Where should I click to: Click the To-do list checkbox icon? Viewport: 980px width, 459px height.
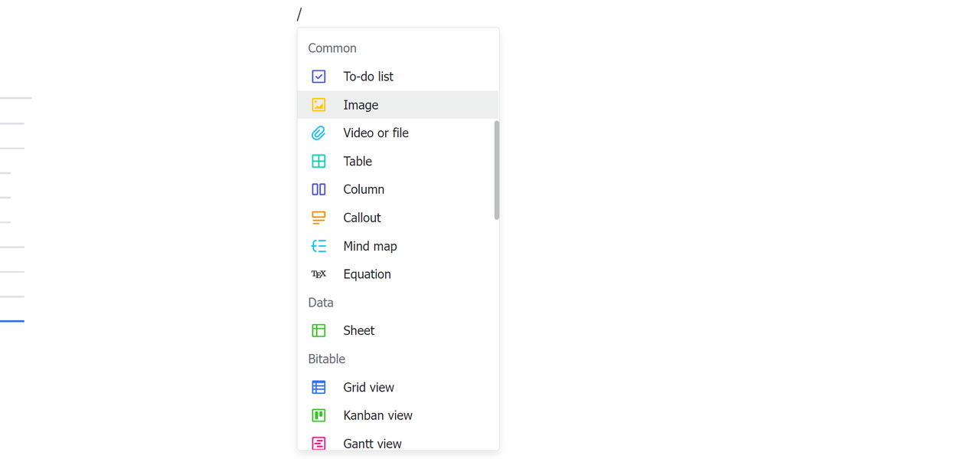click(x=318, y=77)
